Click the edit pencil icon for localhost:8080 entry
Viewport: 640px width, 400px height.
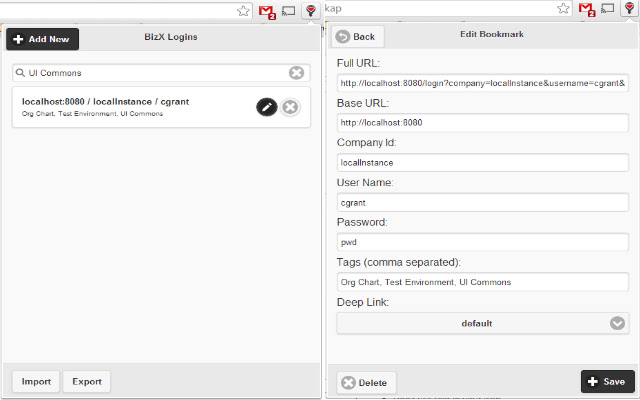click(x=267, y=107)
